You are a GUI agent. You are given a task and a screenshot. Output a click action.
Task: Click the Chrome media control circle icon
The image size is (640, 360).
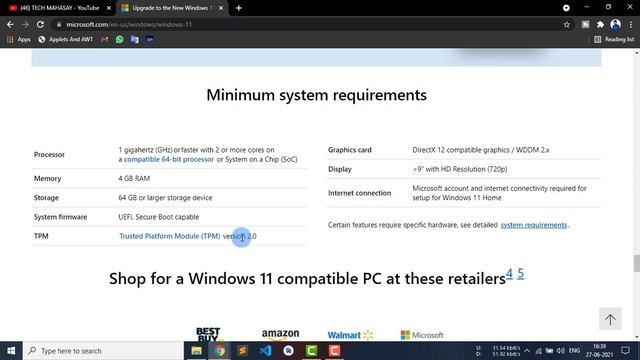[566, 8]
